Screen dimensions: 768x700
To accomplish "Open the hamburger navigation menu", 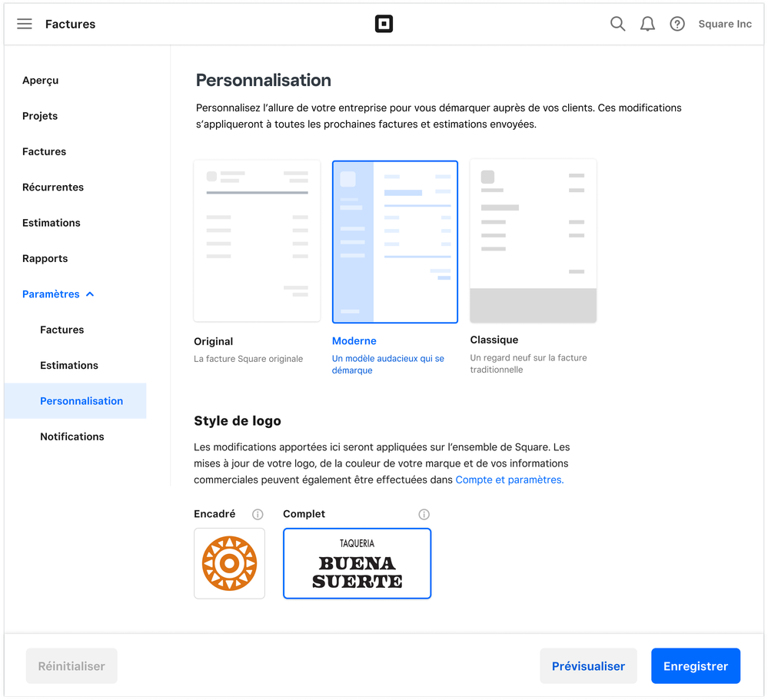I will (25, 24).
